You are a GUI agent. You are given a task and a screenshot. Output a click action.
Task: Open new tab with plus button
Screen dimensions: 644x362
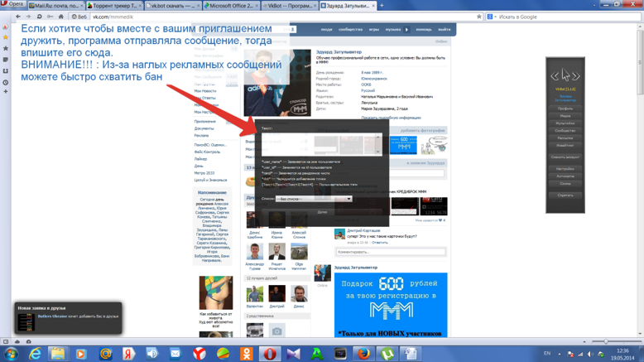(382, 5)
